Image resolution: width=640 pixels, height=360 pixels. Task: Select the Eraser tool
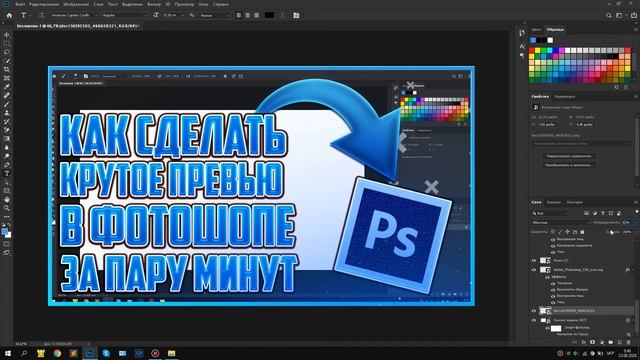(7, 130)
